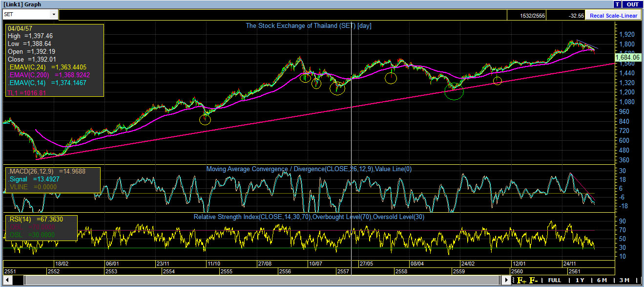This screenshot has width=644, height=287.
Task: Click the TL1 =1016.81 trendline label
Action: pos(27,92)
